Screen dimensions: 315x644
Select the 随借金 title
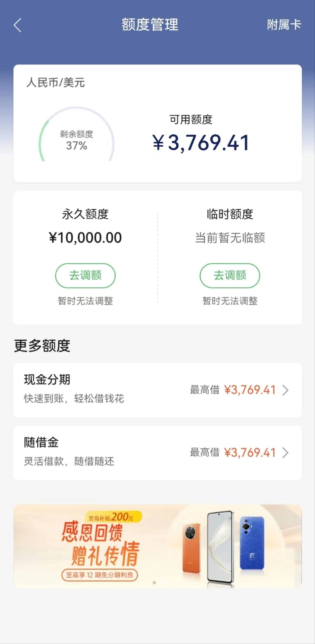click(x=41, y=442)
